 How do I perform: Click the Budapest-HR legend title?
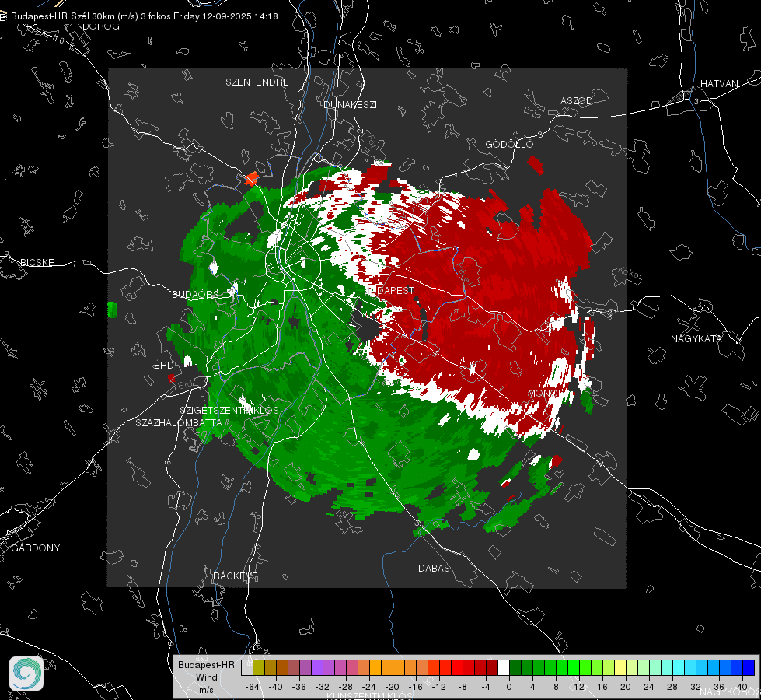tap(206, 665)
